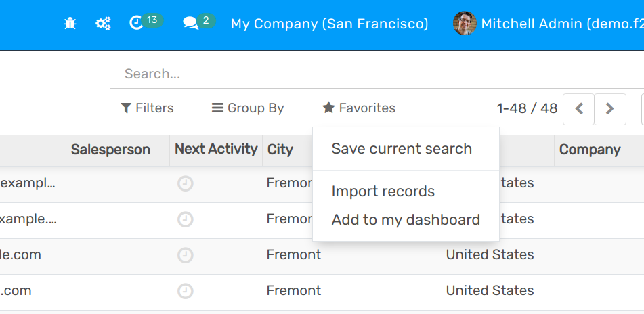Click activity clock in second row

point(185,219)
